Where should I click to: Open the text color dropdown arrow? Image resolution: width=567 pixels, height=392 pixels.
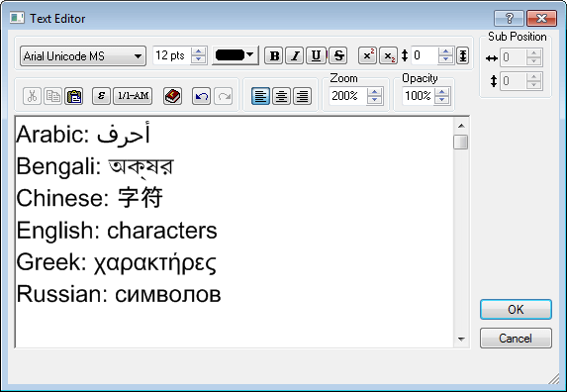click(250, 55)
